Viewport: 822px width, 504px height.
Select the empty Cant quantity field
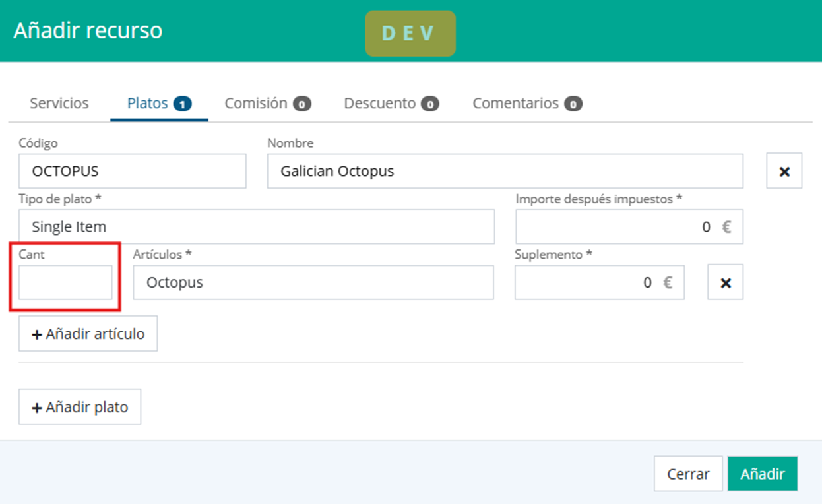pos(65,282)
